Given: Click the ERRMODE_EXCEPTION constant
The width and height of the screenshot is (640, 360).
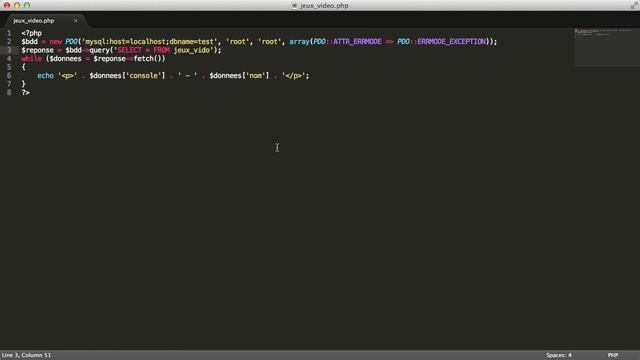Looking at the screenshot, I should 451,42.
